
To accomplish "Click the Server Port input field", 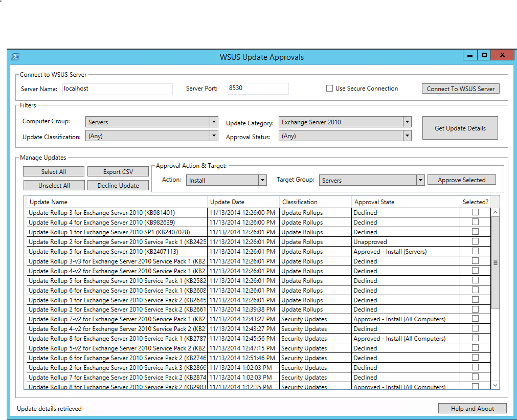I will point(258,89).
